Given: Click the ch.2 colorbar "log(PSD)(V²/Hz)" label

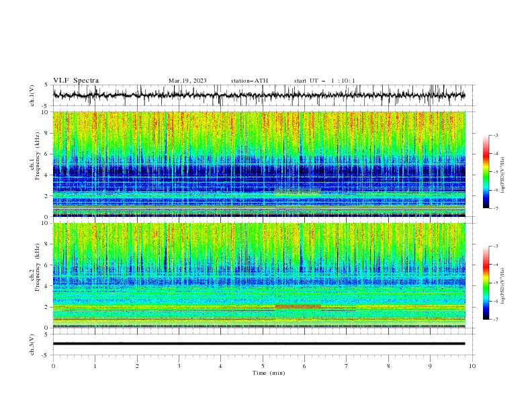Looking at the screenshot, I should (502, 286).
